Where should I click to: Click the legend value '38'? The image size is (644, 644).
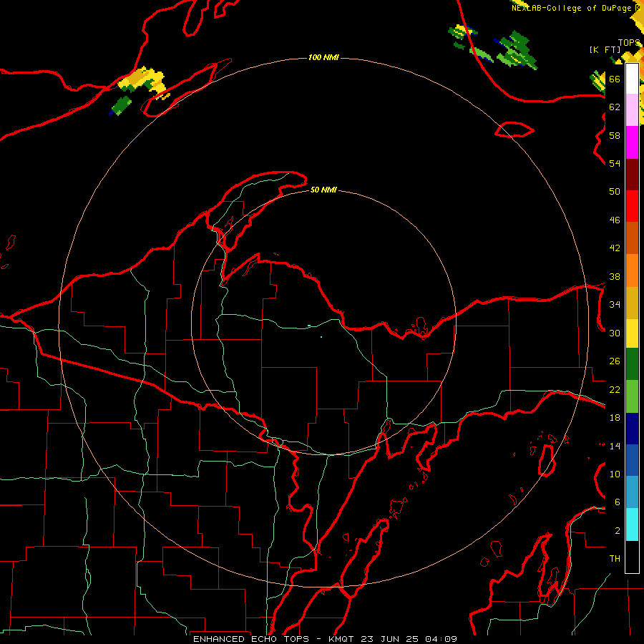[x=615, y=276]
